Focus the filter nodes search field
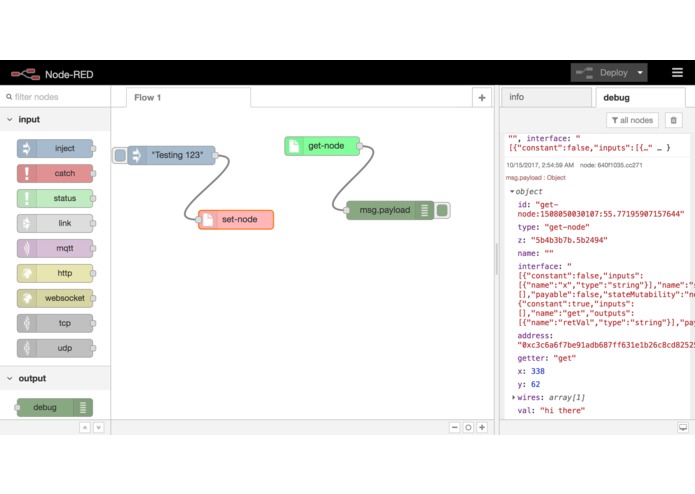Image resolution: width=695 pixels, height=494 pixels. (55, 97)
